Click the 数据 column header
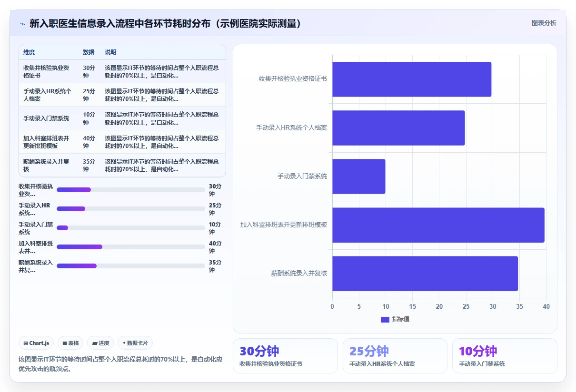This screenshot has height=392, width=576. (89, 52)
